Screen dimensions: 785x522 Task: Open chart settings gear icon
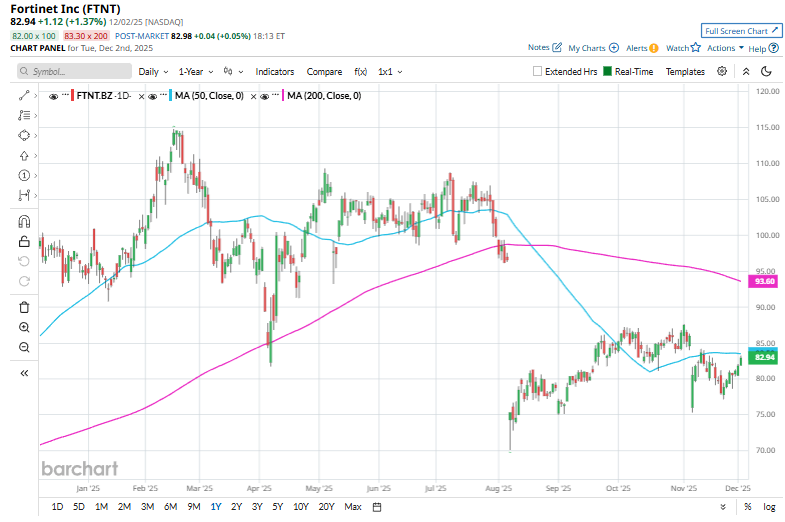(x=722, y=72)
